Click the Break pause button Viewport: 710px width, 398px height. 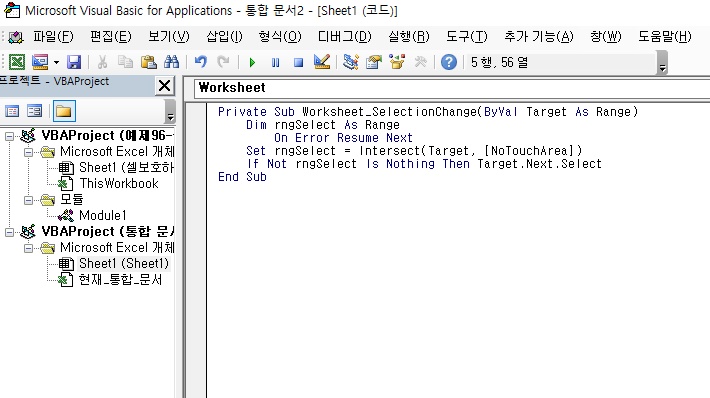(275, 62)
